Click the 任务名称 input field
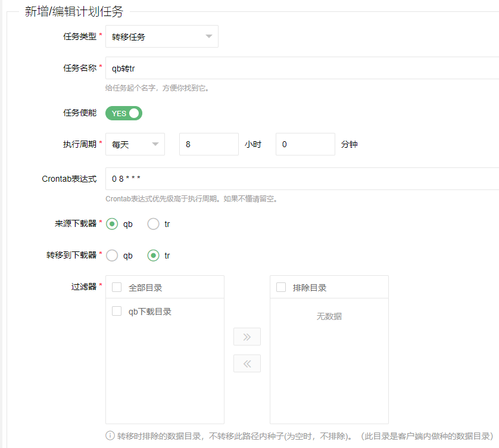The image size is (499, 448). (x=301, y=68)
